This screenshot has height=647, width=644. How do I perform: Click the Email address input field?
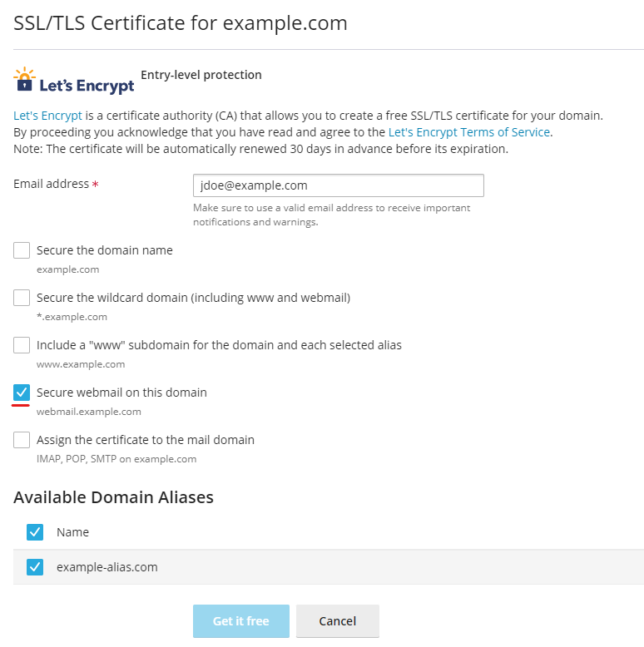coord(339,185)
